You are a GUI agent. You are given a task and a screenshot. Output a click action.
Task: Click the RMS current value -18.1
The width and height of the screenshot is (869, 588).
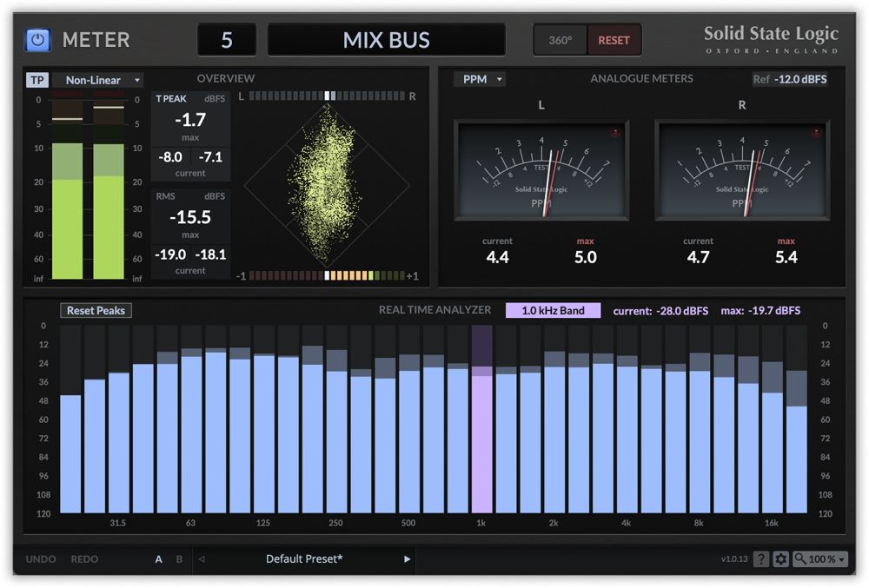(x=210, y=254)
